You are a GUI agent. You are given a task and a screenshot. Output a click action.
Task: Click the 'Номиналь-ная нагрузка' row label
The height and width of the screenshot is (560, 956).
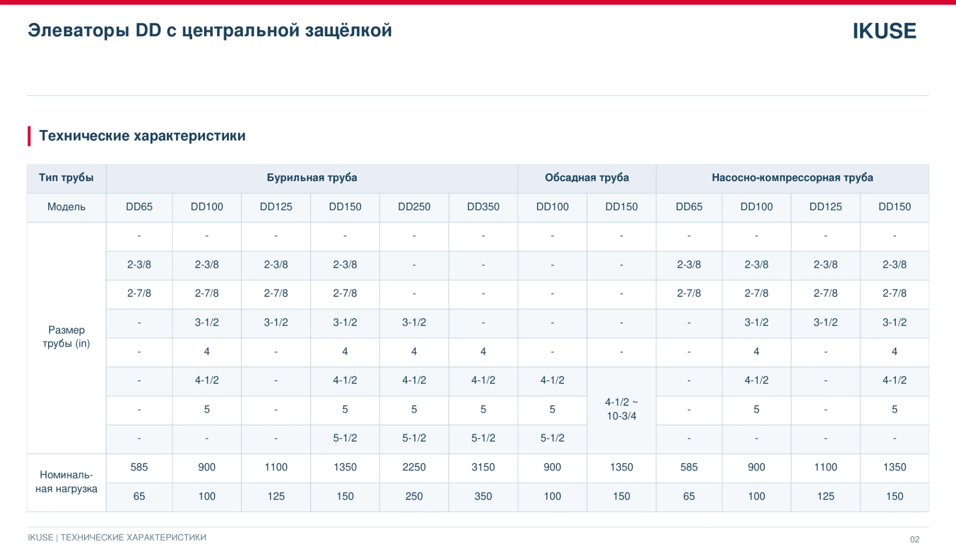[x=66, y=482]
